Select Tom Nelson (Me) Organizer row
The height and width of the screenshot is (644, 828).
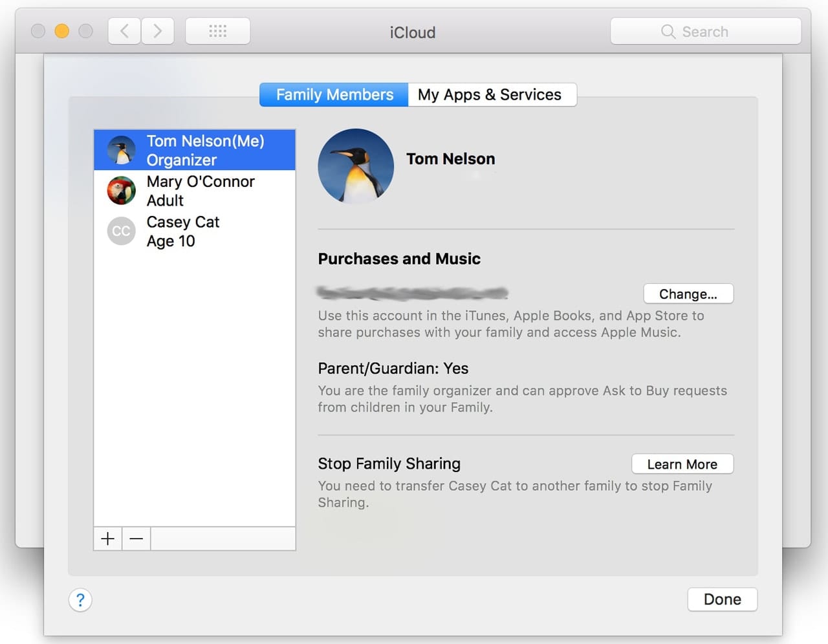195,150
